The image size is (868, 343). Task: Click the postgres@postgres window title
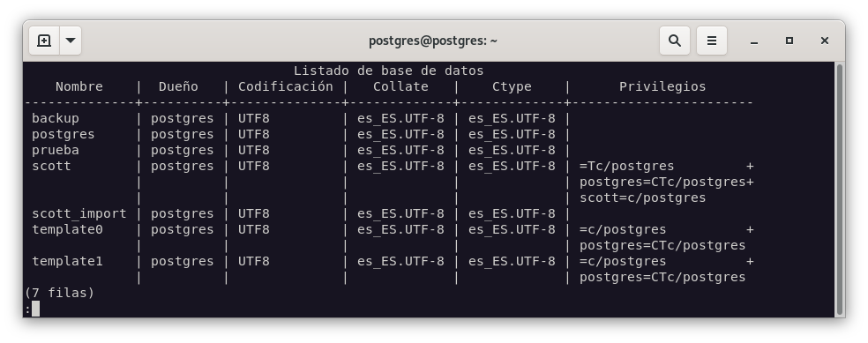click(x=433, y=41)
